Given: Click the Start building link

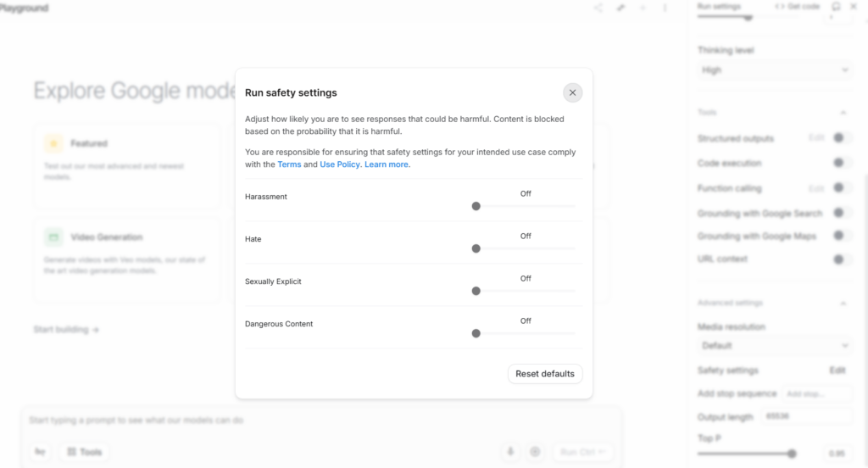Looking at the screenshot, I should coord(66,330).
